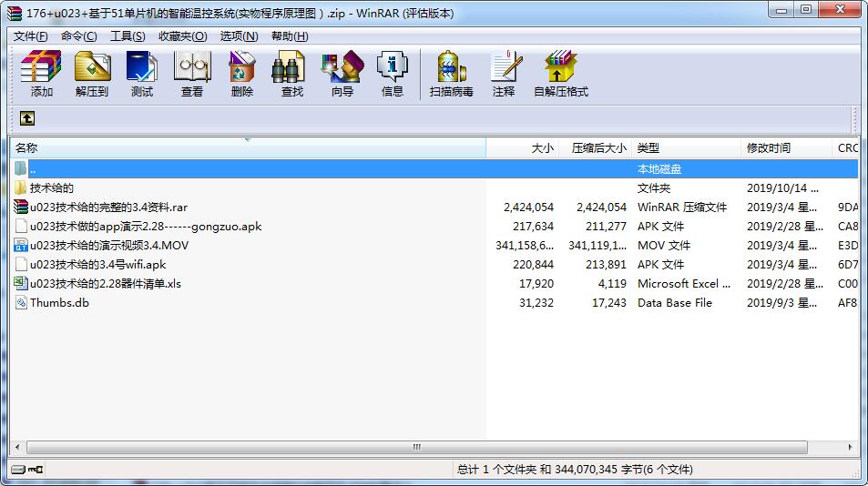Screen dimensions: 868x486
Task: Click the 2019/10/14 modified date cell
Action: tap(782, 188)
